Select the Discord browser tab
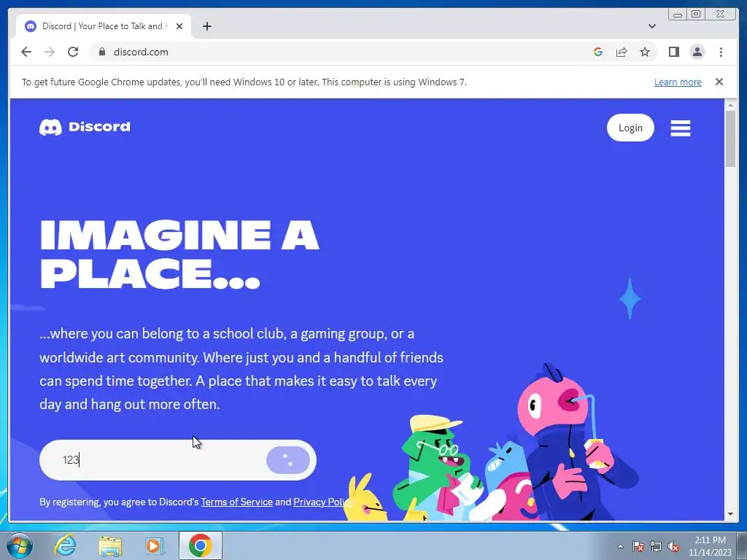Image resolution: width=747 pixels, height=560 pixels. (104, 26)
